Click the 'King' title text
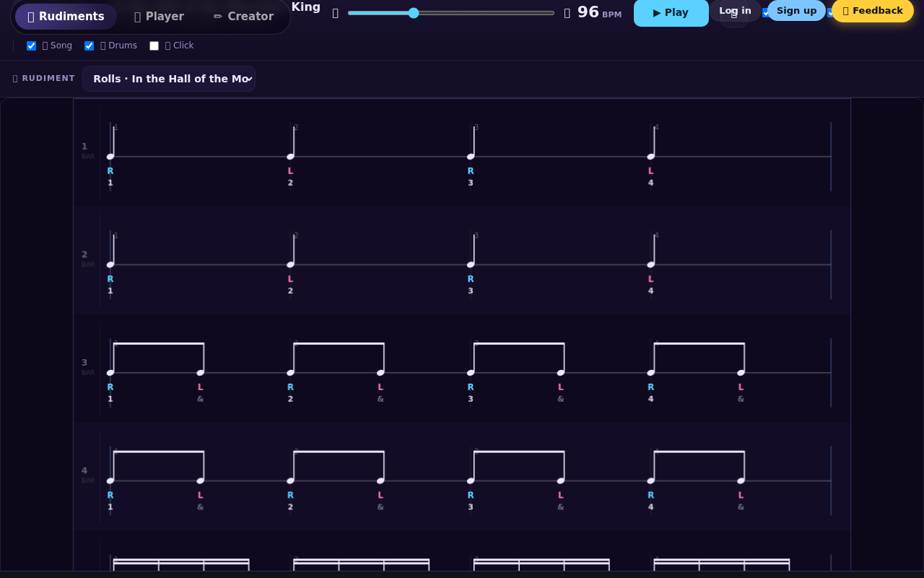The width and height of the screenshot is (924, 578). click(306, 7)
